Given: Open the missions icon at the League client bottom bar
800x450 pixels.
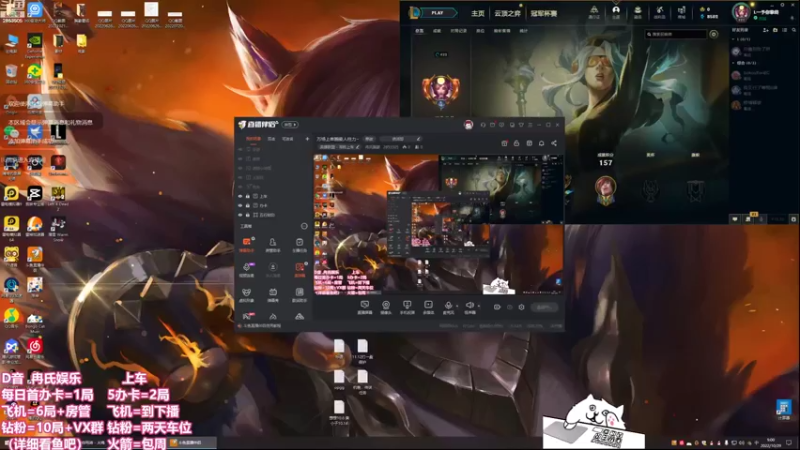Looking at the screenshot, I should pyautogui.click(x=748, y=219).
